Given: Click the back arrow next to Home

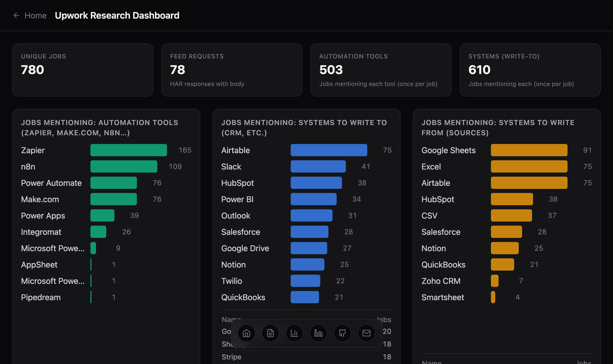Looking at the screenshot, I should pyautogui.click(x=16, y=15).
